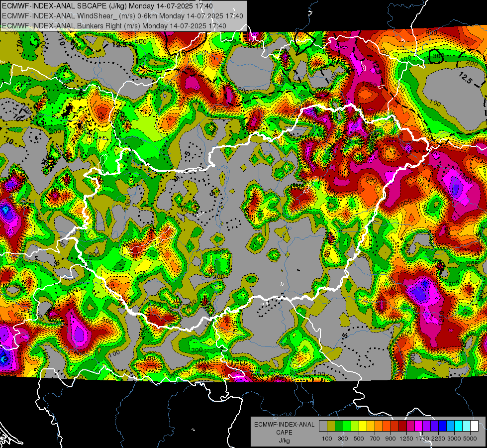
Task: Click the 100 tick label in legend
Action: tap(327, 439)
